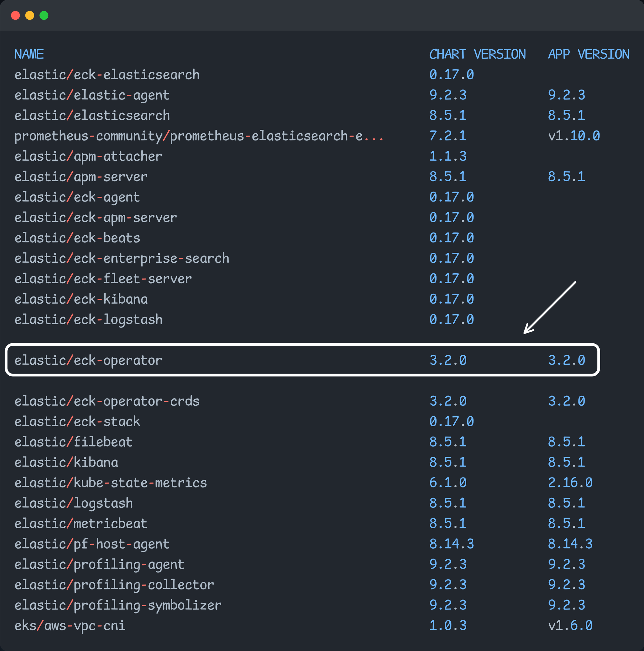
Task: Click app version 2.16.0
Action: tap(570, 483)
